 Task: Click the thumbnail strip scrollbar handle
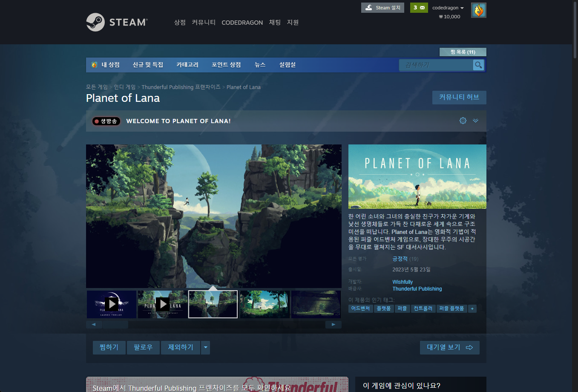[x=115, y=325]
